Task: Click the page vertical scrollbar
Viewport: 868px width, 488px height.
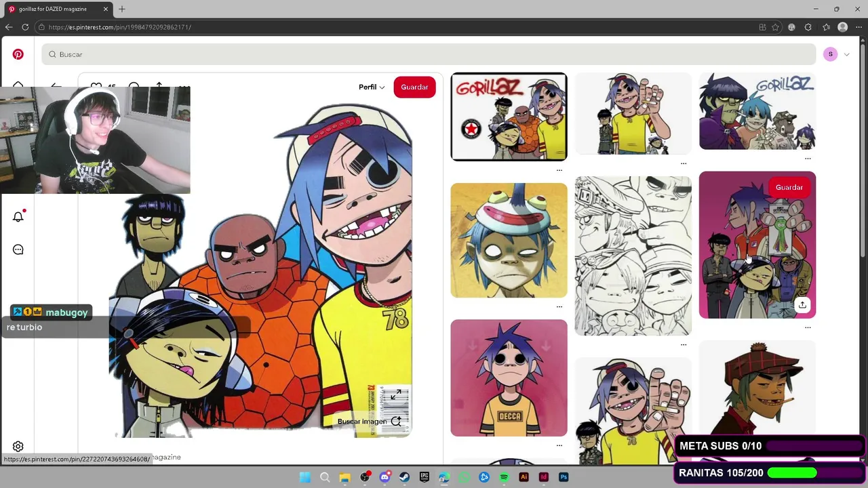Action: point(863,150)
